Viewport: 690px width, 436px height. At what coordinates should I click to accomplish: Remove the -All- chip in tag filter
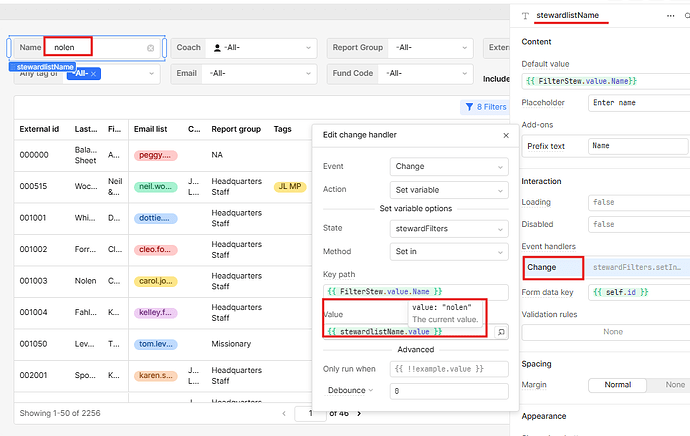click(93, 74)
